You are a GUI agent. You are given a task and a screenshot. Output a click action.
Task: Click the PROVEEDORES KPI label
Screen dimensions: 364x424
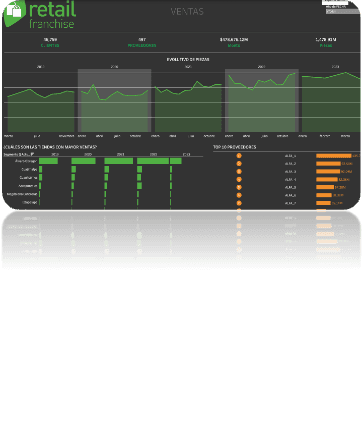(x=142, y=45)
